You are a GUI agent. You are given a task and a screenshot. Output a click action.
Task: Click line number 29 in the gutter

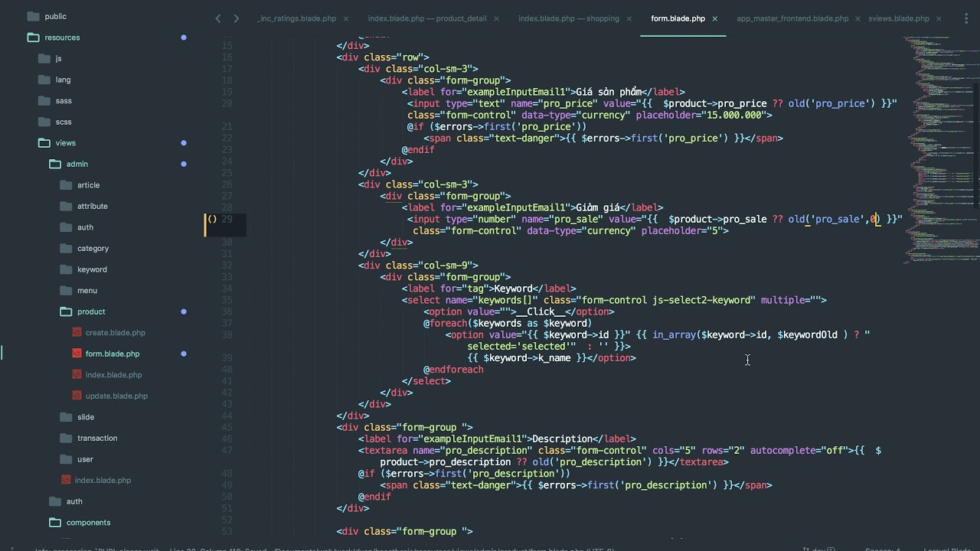tap(227, 219)
